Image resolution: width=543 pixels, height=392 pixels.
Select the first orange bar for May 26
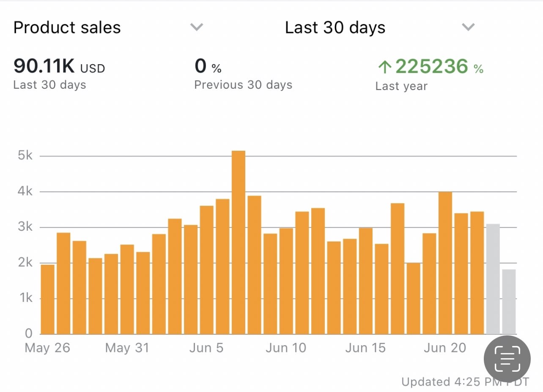[48, 299]
